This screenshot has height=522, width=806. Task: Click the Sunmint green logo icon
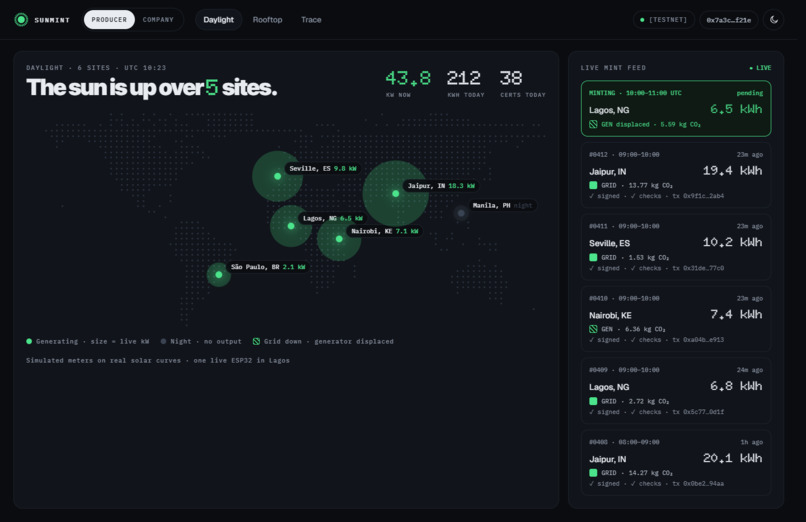(21, 20)
